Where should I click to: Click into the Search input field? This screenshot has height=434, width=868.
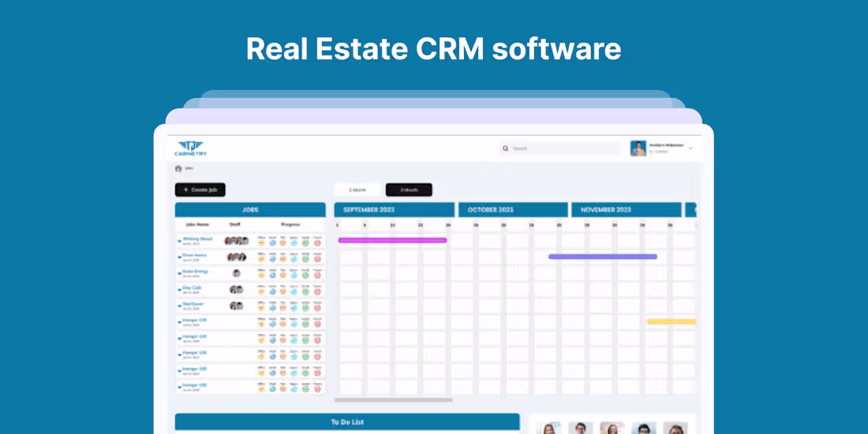pyautogui.click(x=559, y=148)
